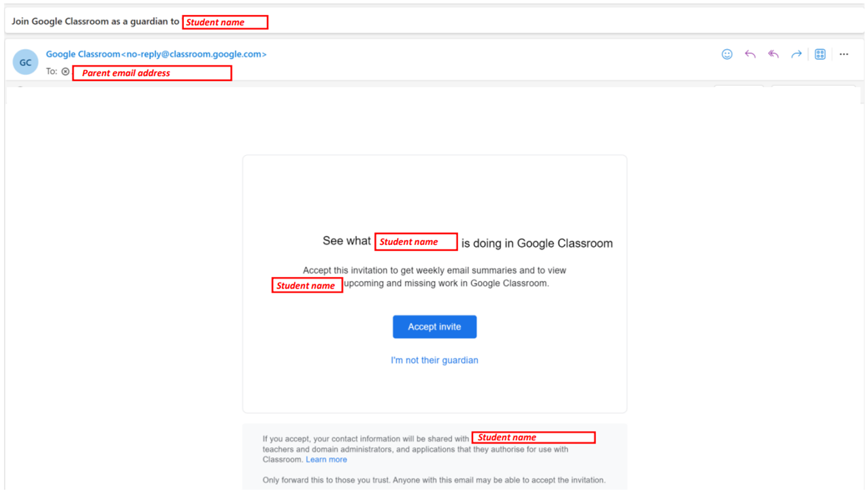The image size is (868, 498).
Task: Reply to the Google Classroom email
Action: pyautogui.click(x=750, y=54)
